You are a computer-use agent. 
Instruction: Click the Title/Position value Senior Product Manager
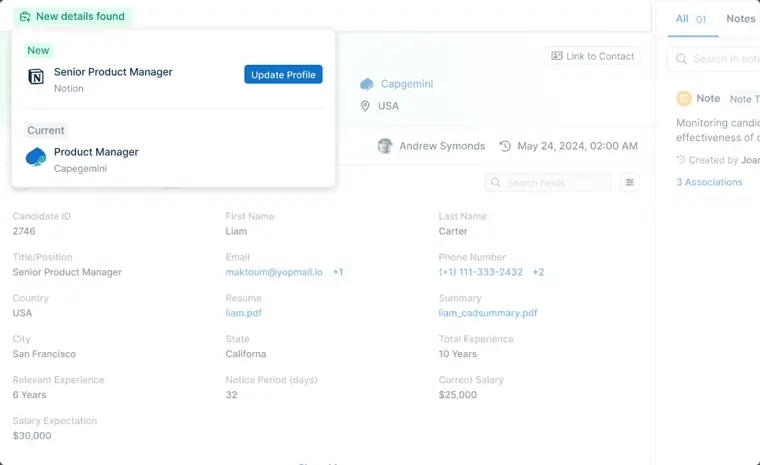coord(67,272)
